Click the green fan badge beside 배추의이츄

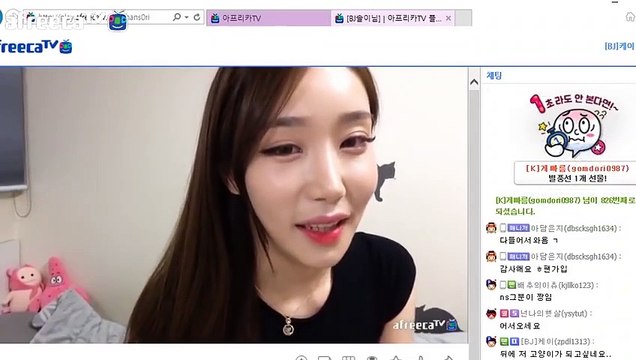[x=511, y=285]
